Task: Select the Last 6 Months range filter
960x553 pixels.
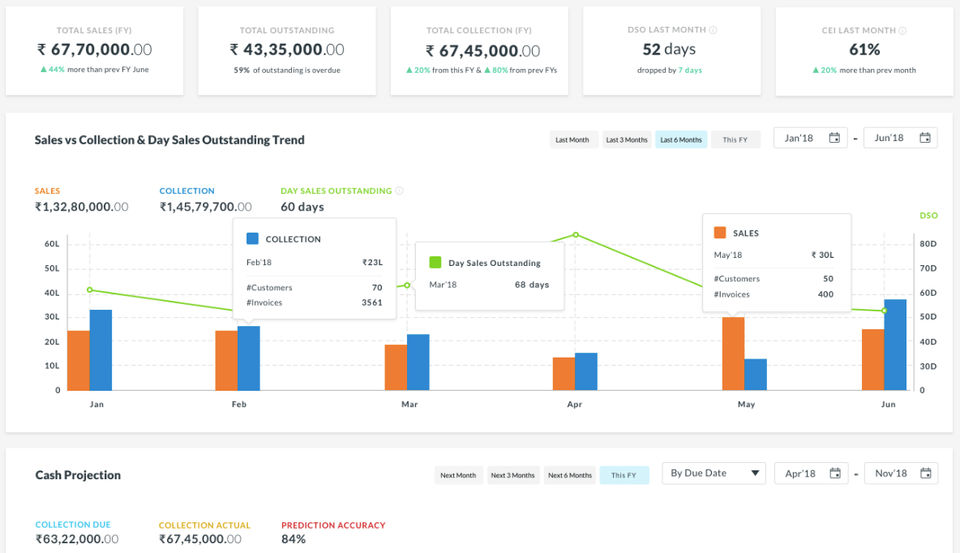Action: tap(681, 140)
